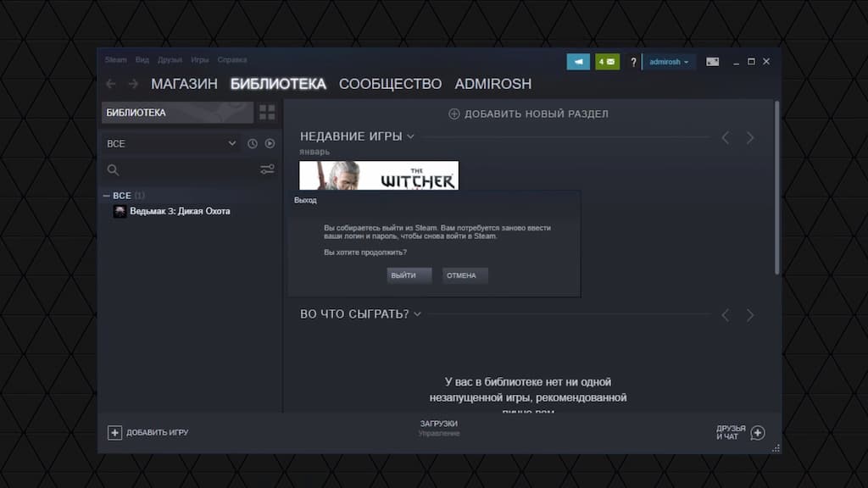
Task: Click the БИБЛИОТЕКА home button in sidebar
Action: pos(177,113)
